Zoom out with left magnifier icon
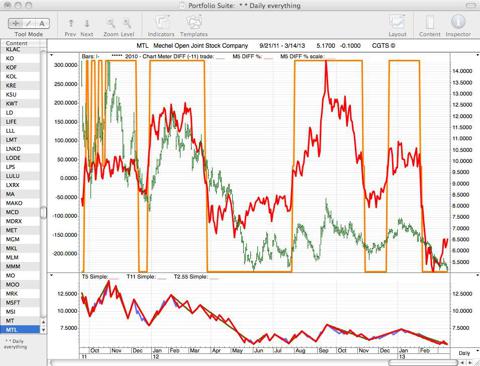 (111, 23)
